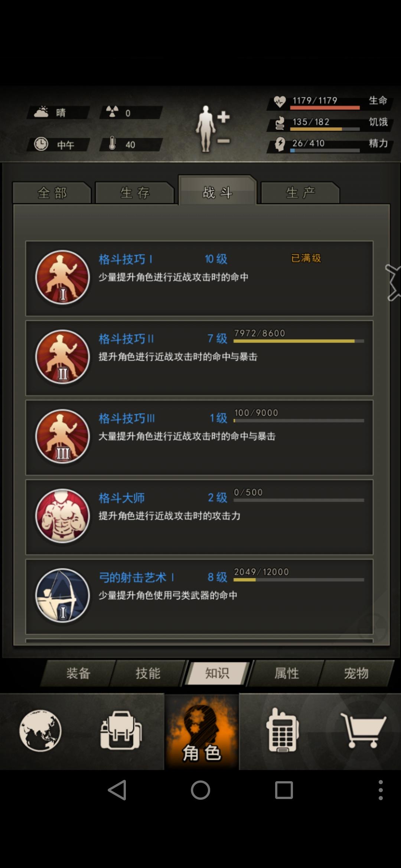
Task: Open the 技能 skills section
Action: 148,673
